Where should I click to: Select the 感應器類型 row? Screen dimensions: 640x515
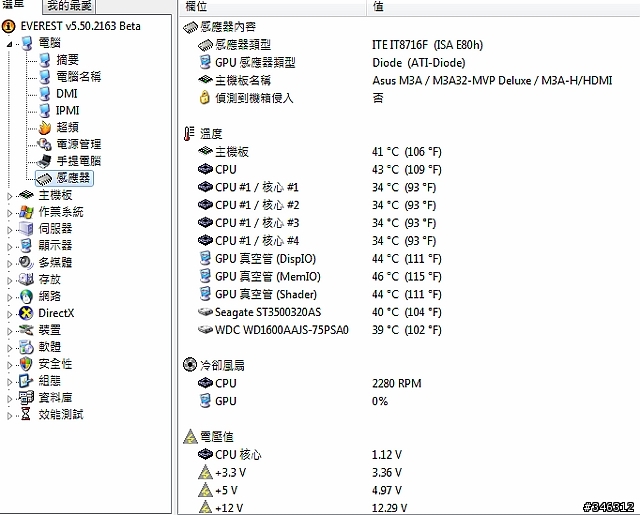[x=408, y=45]
